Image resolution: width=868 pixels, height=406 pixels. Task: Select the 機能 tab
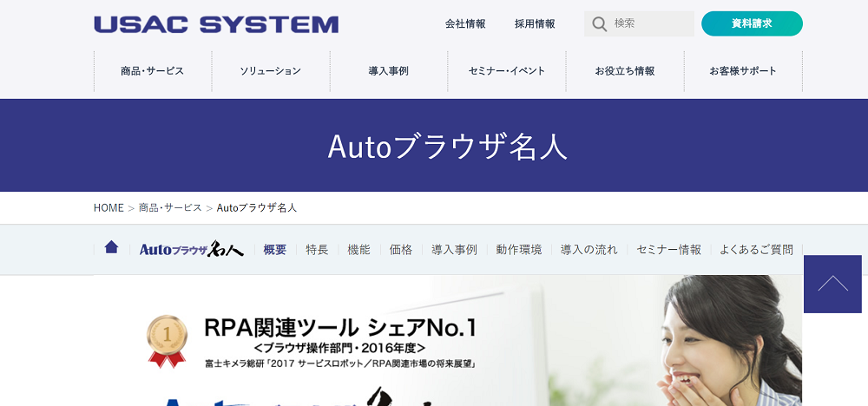pos(358,250)
